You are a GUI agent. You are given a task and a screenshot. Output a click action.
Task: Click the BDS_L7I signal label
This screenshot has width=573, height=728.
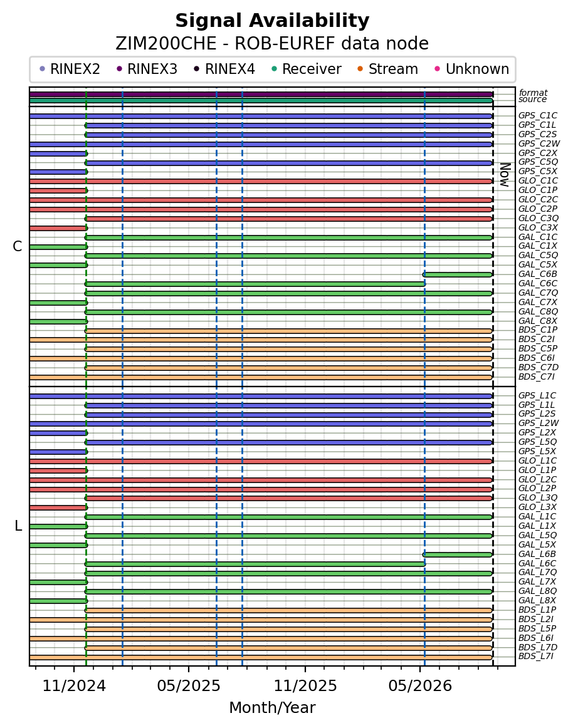click(x=536, y=656)
